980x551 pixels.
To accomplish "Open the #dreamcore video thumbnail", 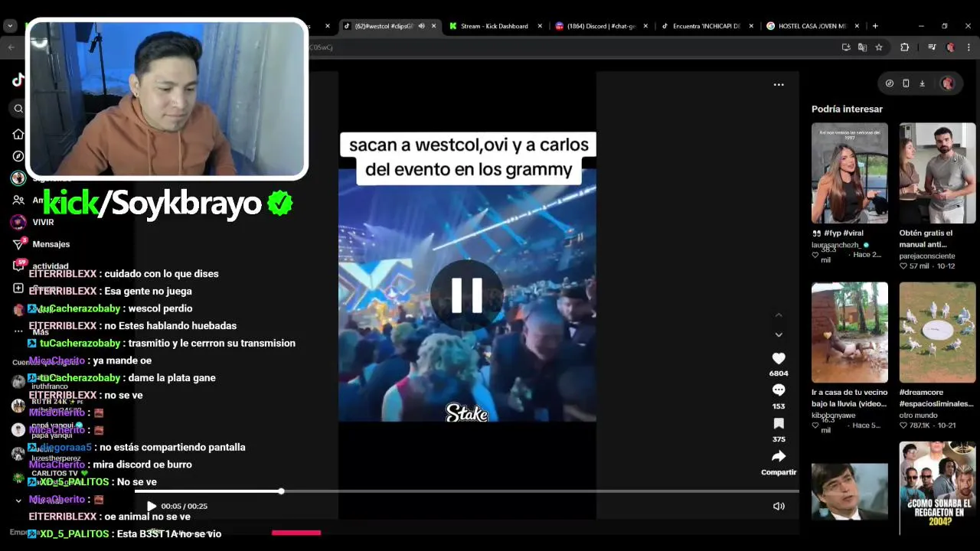I will [x=937, y=332].
